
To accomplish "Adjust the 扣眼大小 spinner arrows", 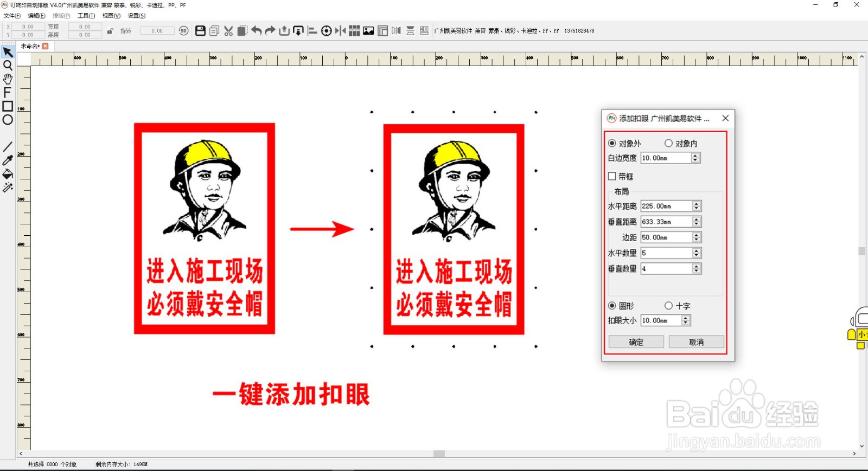I will (686, 320).
